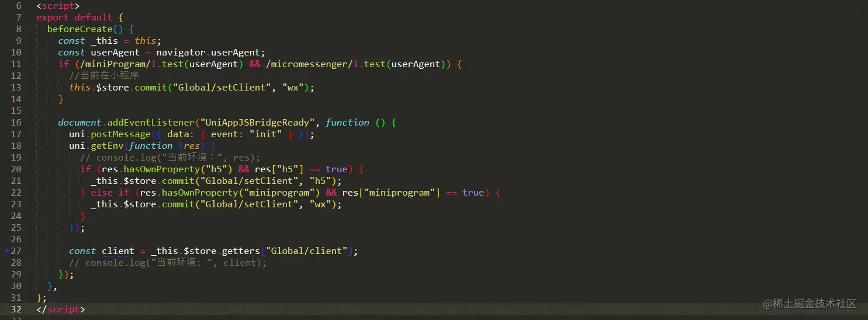Click the "navigator" identifier
The image size is (868, 320).
(x=181, y=53)
